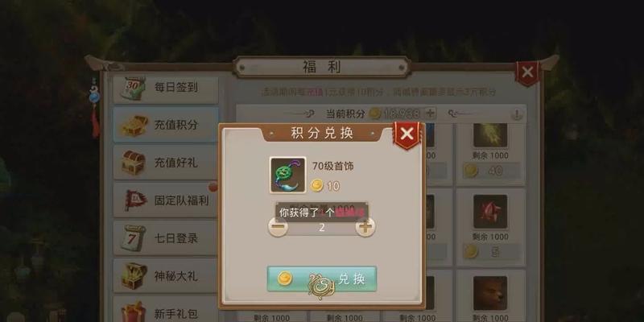Open the 固定队福利 flag tab
644x322 pixels.
(166, 200)
